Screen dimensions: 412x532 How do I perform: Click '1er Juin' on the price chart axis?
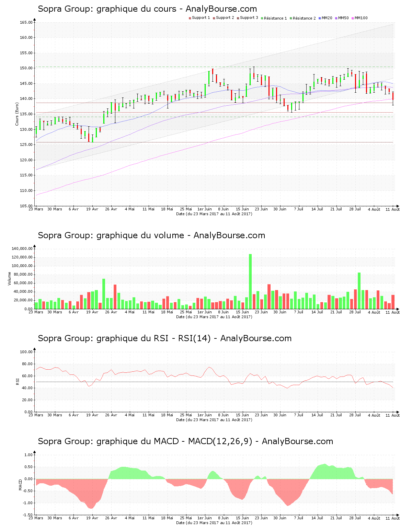(205, 209)
